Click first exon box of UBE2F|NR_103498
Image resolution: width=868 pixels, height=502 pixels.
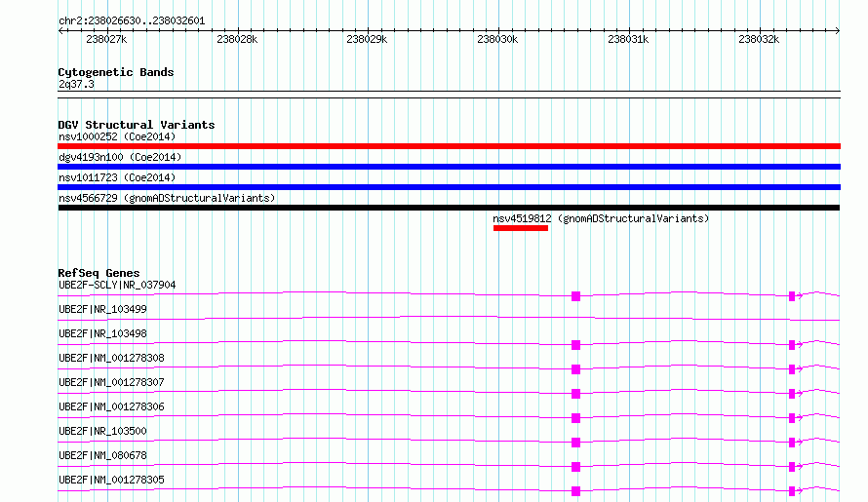[x=575, y=345]
